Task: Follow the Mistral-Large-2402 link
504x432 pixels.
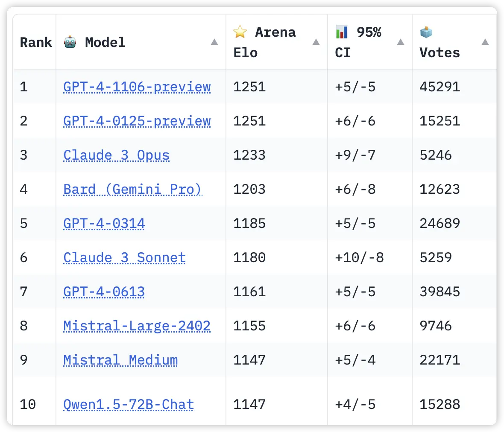Action: click(137, 326)
